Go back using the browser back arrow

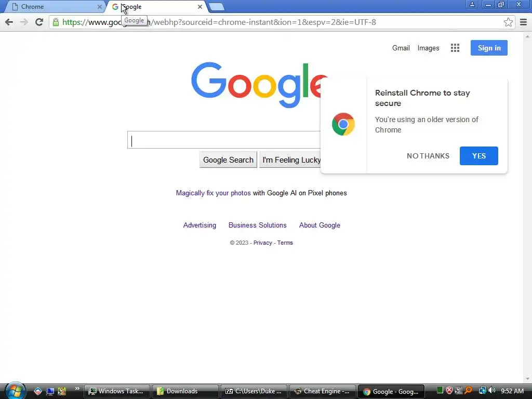pos(9,22)
